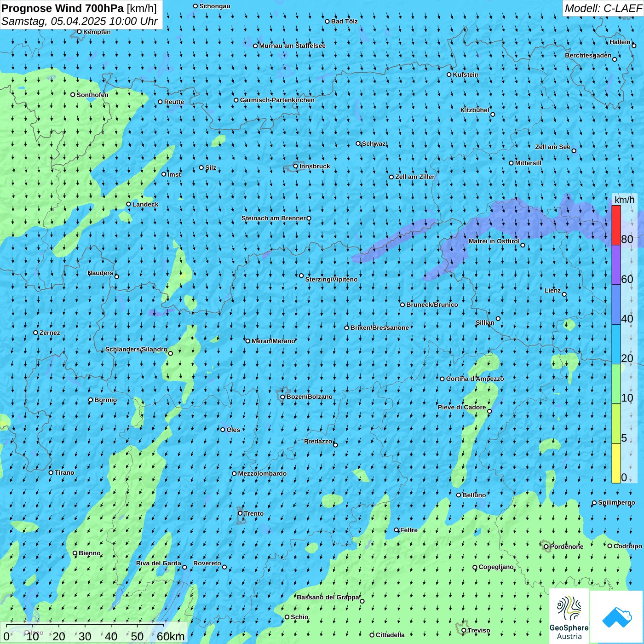The width and height of the screenshot is (644, 644).
Task: Click the 'Cles' label
Action: coord(233,430)
